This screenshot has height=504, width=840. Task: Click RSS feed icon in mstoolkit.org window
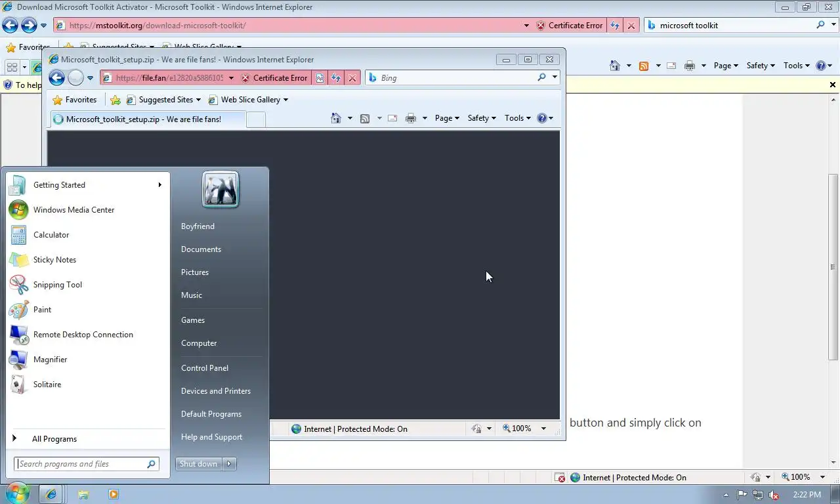[x=644, y=66]
